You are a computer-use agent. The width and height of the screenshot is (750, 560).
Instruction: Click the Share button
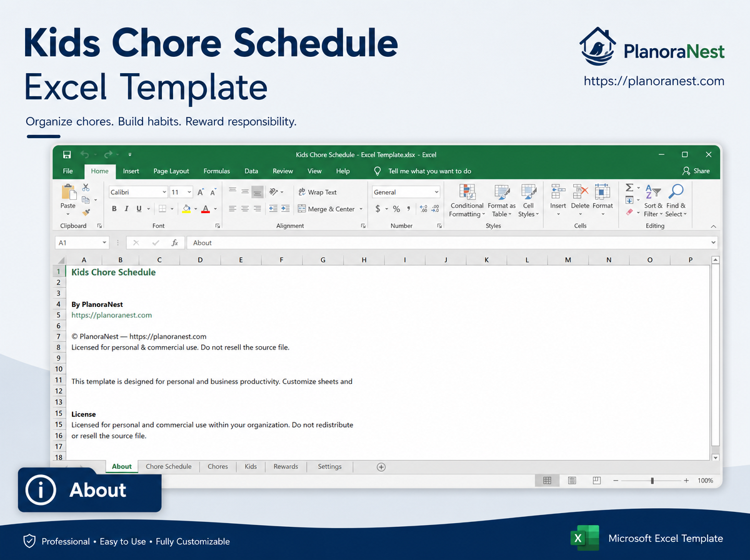click(696, 171)
